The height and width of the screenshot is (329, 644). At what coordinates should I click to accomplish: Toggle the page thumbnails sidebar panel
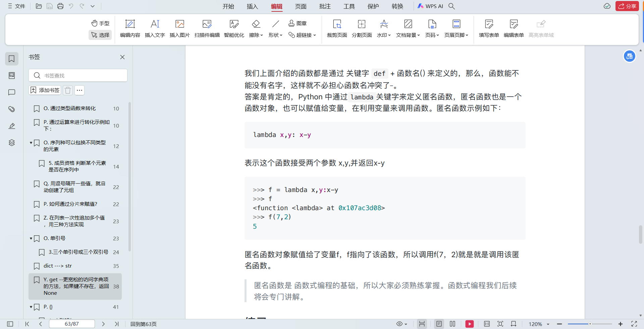[x=12, y=76]
